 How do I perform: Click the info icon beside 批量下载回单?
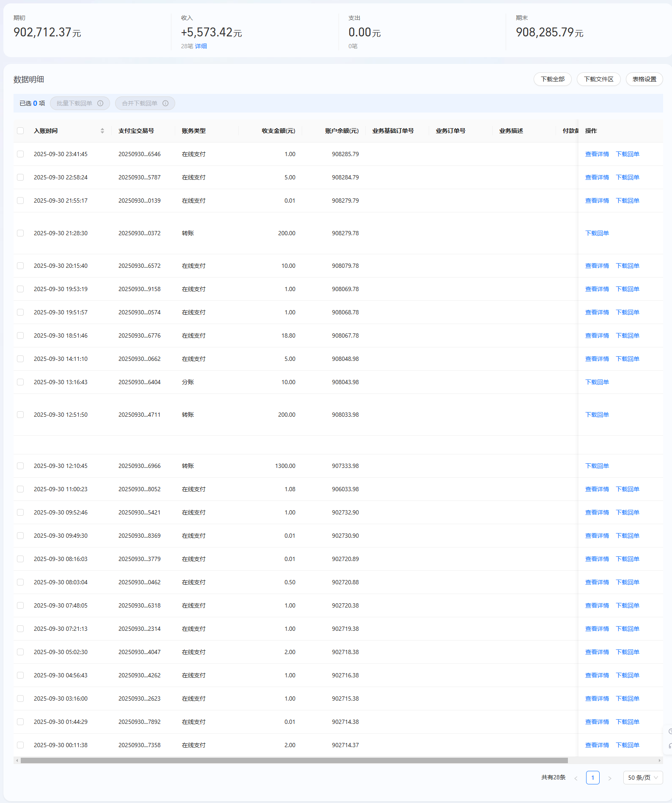point(100,103)
